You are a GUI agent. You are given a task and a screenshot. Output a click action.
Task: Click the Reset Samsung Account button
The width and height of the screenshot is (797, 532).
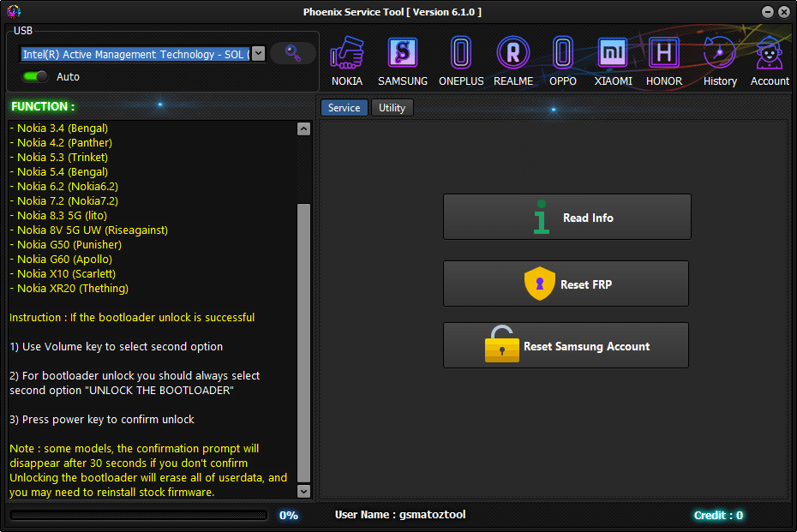point(566,345)
